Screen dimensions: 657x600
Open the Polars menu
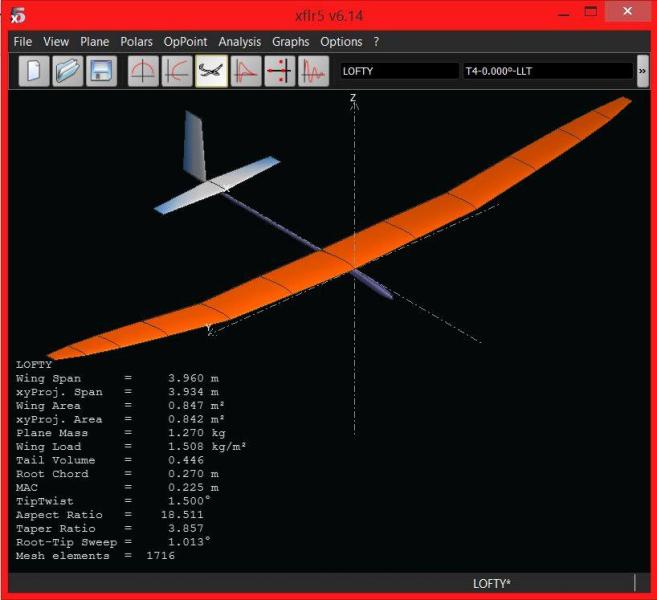pos(136,42)
